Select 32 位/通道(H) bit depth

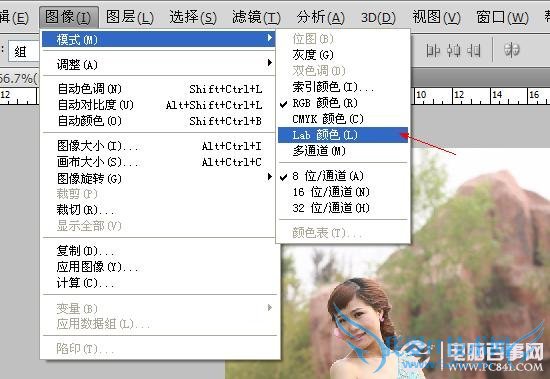tap(343, 208)
